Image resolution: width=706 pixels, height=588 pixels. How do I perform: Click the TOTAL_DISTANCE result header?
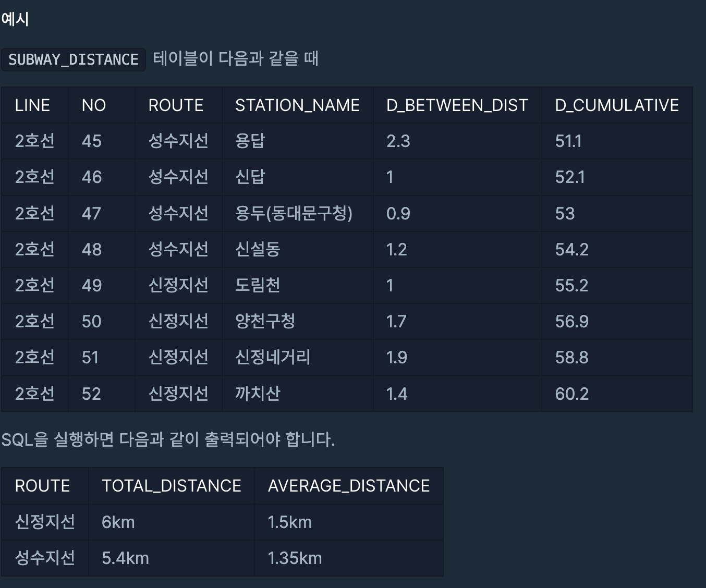pyautogui.click(x=172, y=486)
